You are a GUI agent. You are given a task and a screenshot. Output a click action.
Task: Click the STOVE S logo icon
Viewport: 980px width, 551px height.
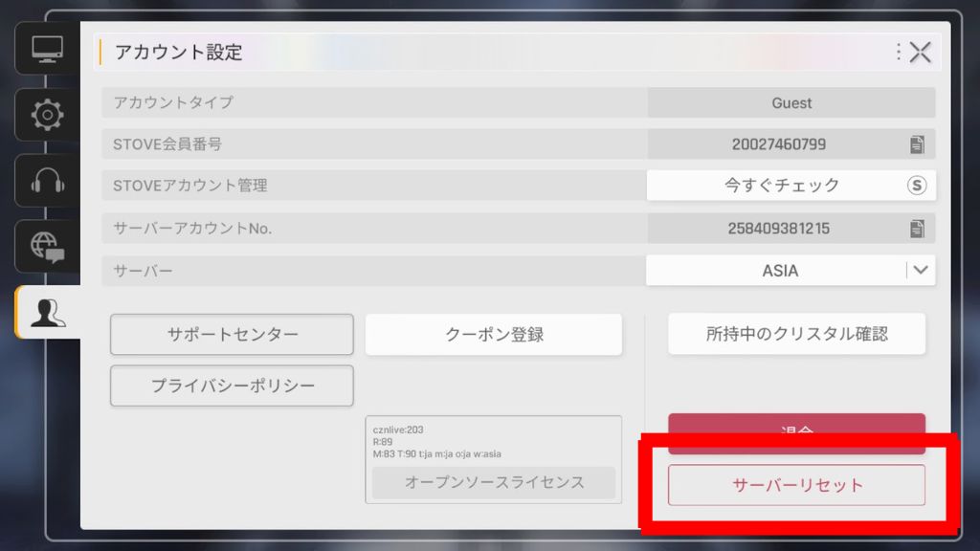(x=917, y=186)
